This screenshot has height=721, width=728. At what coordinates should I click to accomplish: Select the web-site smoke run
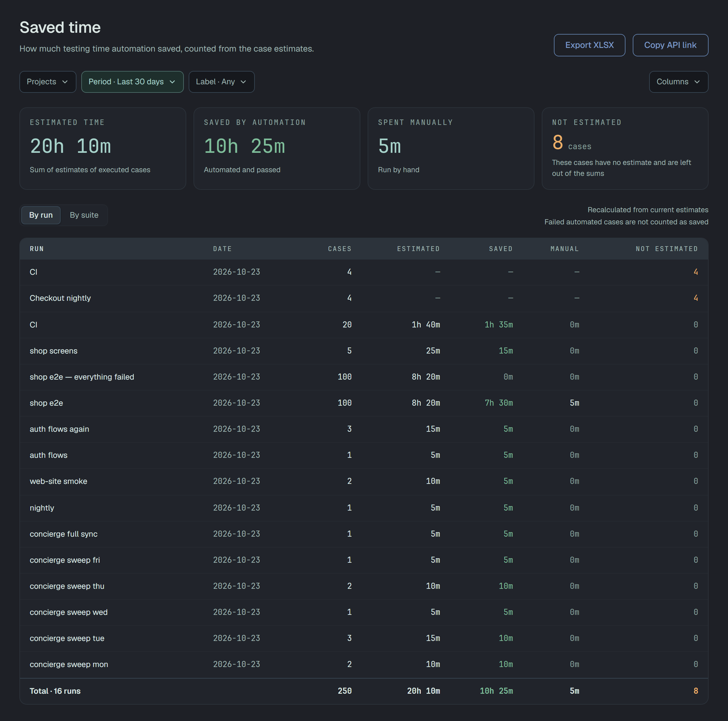(x=364, y=481)
